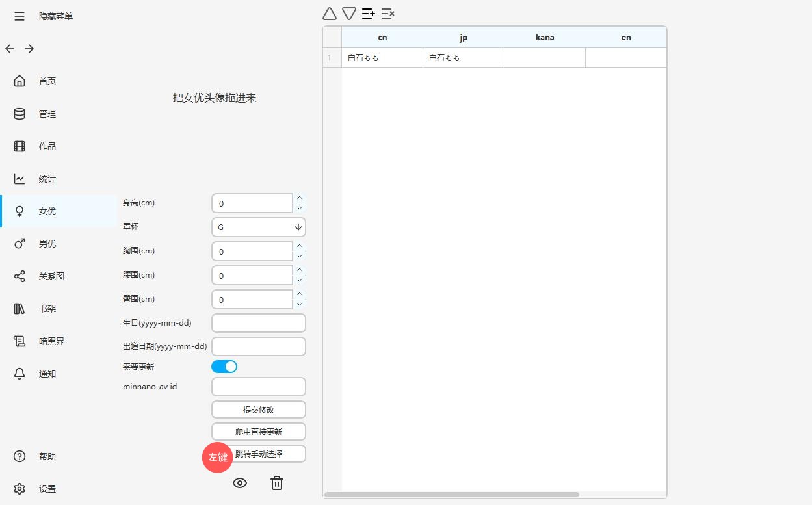Click the delete row icon above table
812x505 pixels.
pos(388,14)
